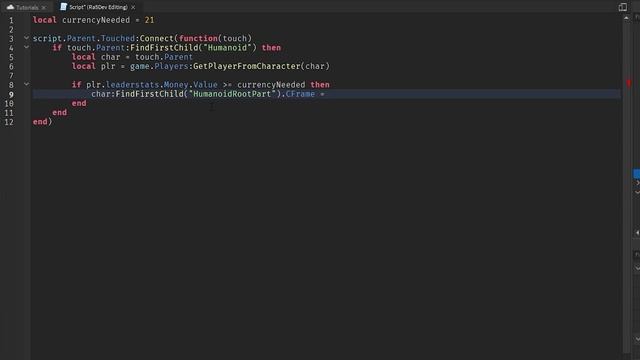640x360 pixels.
Task: Click CFrame on line 9
Action: [x=300, y=94]
